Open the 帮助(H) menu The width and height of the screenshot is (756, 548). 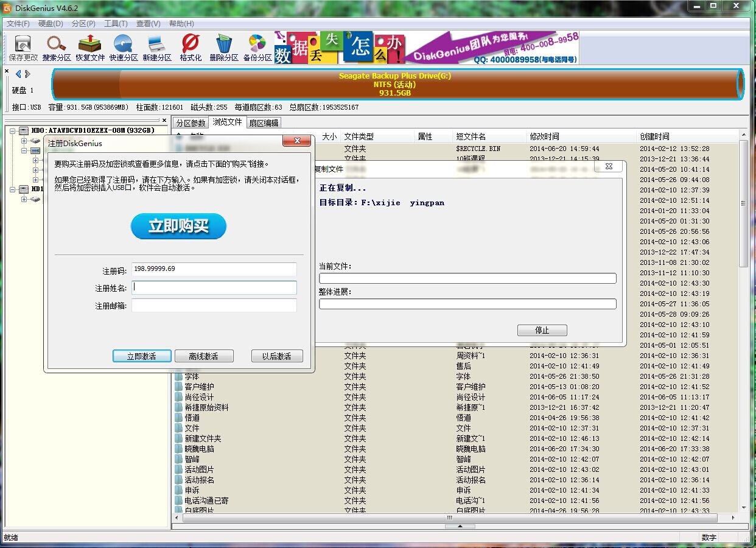coord(181,24)
